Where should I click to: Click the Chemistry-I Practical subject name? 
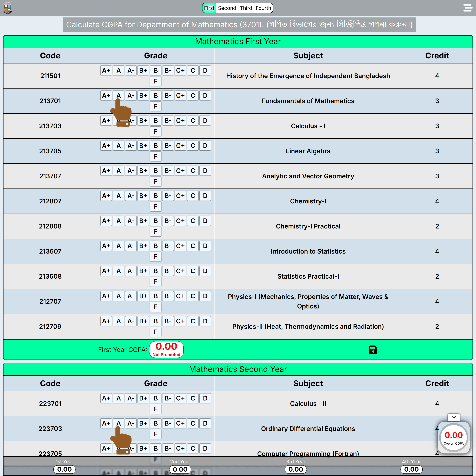(x=308, y=226)
